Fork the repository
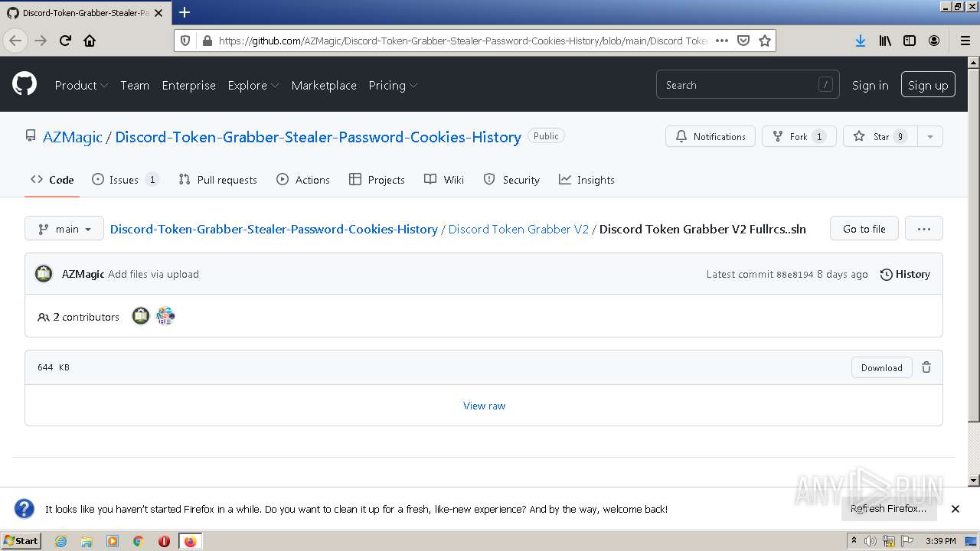The image size is (980, 551). (799, 136)
